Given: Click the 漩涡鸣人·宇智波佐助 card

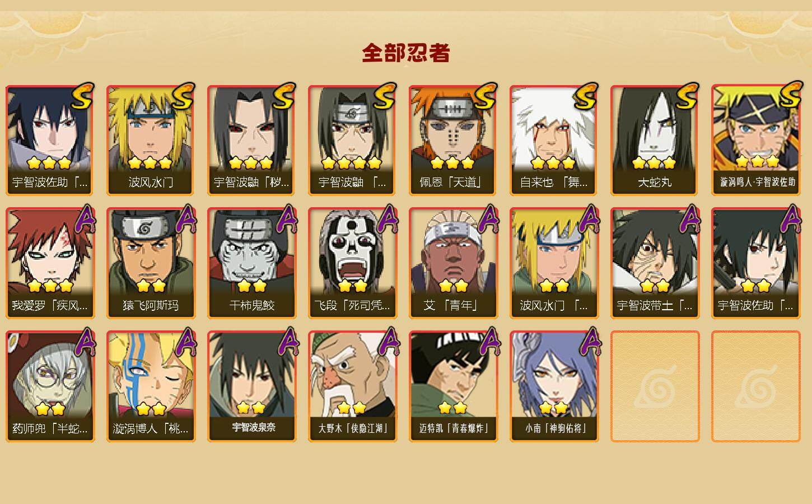Looking at the screenshot, I should point(755,140).
